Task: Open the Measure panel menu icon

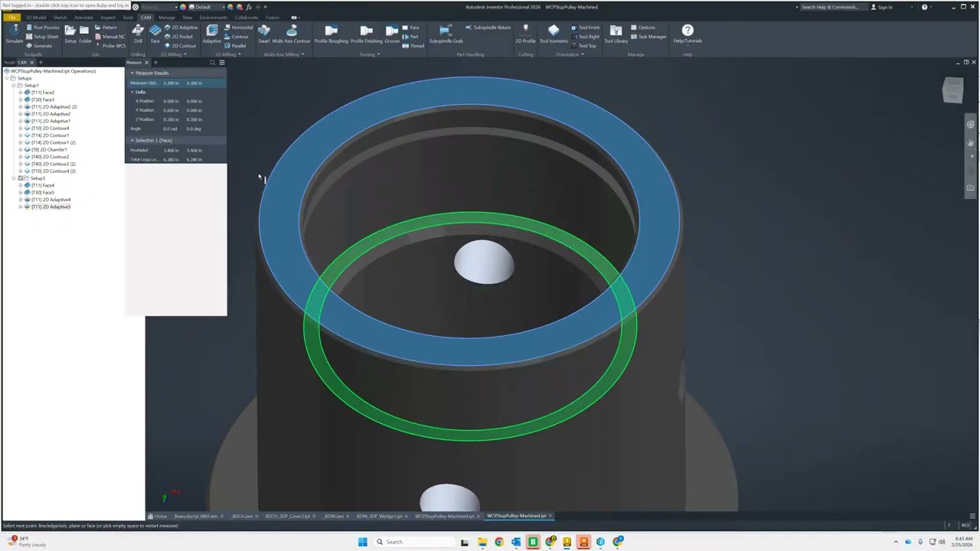Action: 221,63
